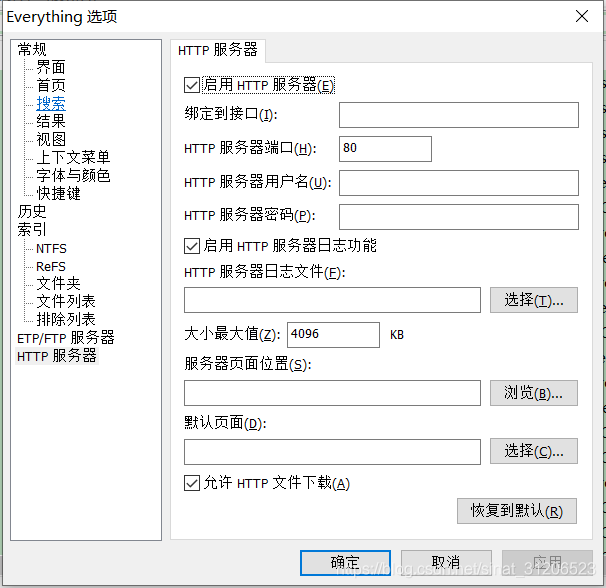Select 文件夹 in the options tree
The width and height of the screenshot is (606, 588).
tap(58, 283)
